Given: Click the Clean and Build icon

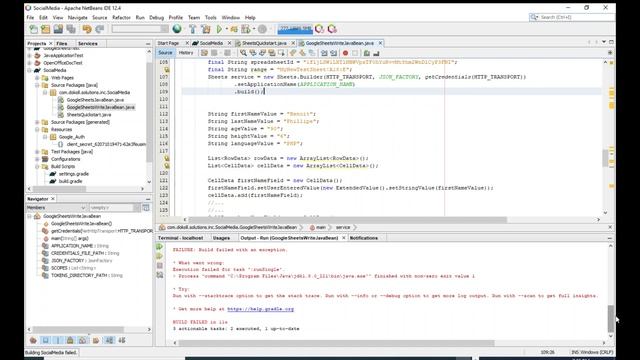Looking at the screenshot, I should coord(206,29).
